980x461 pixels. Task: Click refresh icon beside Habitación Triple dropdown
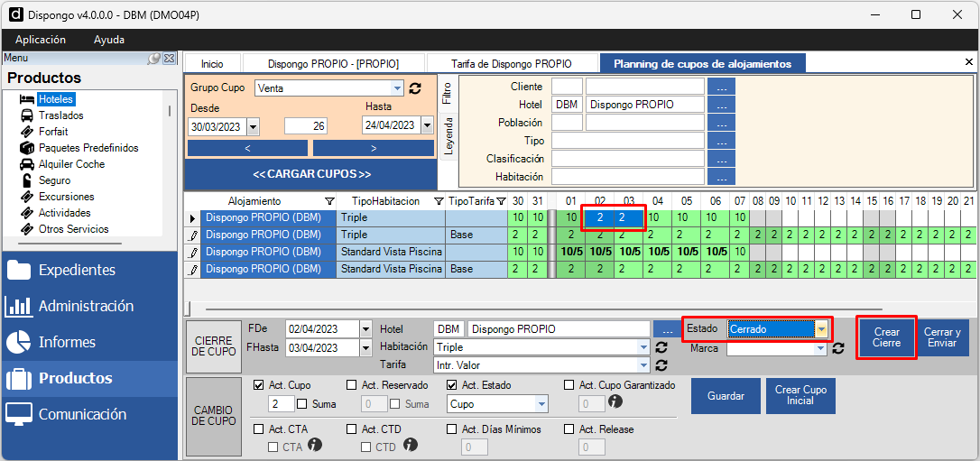[661, 347]
